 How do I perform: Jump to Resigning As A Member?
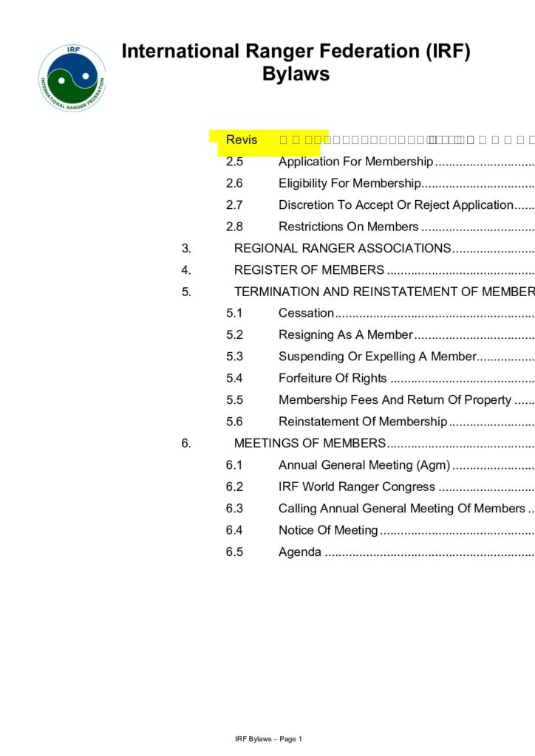[x=345, y=335]
